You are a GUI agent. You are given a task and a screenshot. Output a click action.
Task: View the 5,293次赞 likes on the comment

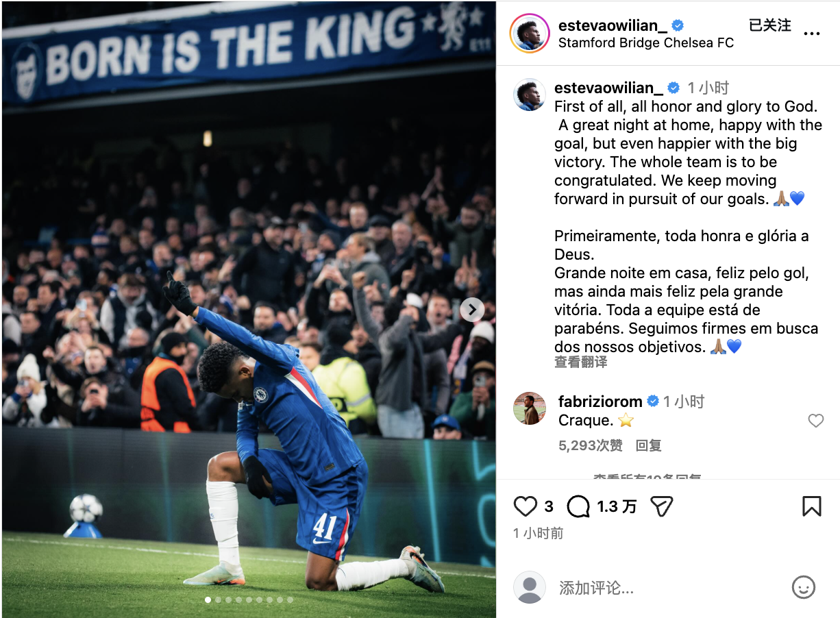591,446
